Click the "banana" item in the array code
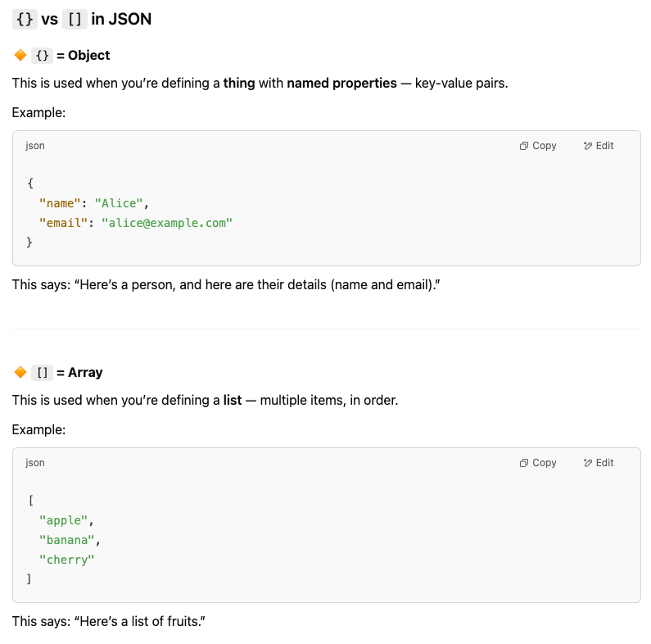651x644 pixels. (67, 540)
